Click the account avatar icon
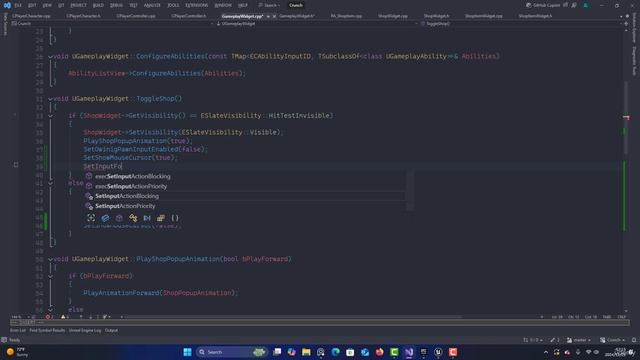 pos(586,5)
